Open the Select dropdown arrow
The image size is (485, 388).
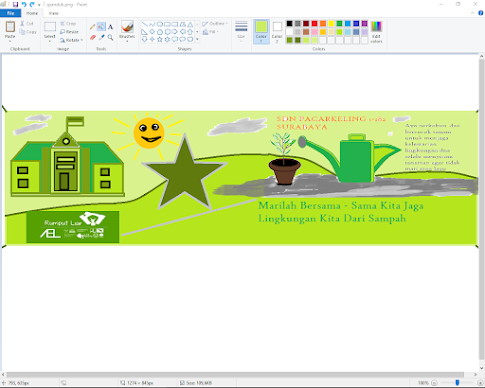tap(50, 41)
